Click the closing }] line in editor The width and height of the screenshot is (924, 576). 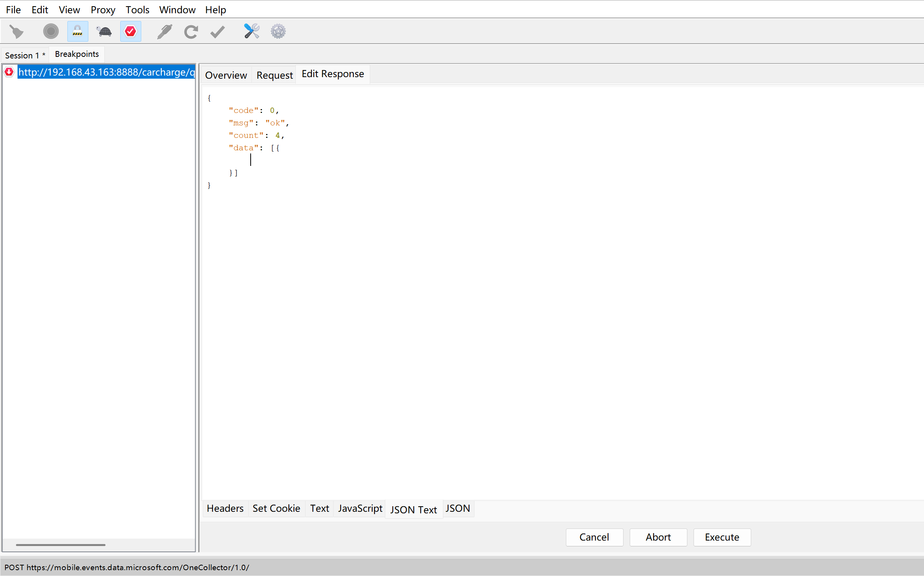coord(234,173)
